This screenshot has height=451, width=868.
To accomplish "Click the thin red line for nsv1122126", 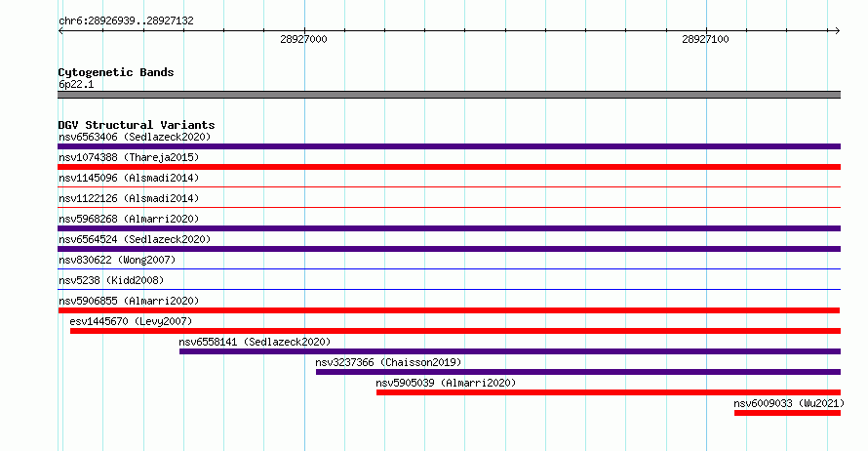I will 449,208.
